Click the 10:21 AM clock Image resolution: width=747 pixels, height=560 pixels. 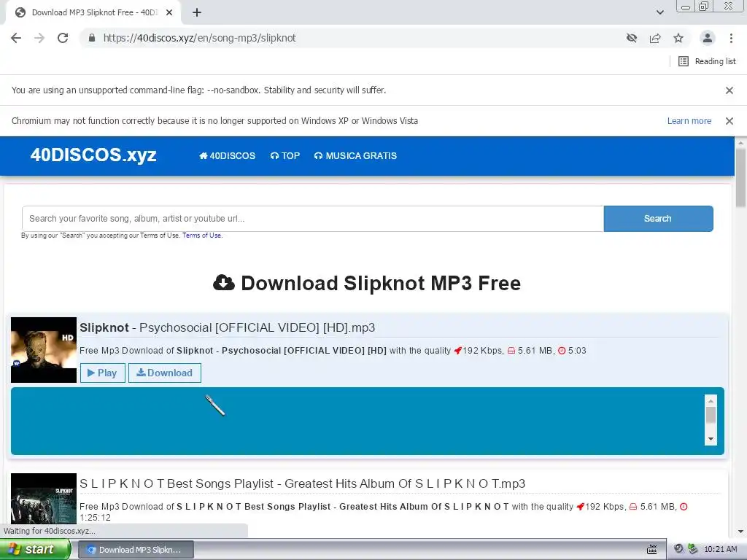(x=720, y=549)
